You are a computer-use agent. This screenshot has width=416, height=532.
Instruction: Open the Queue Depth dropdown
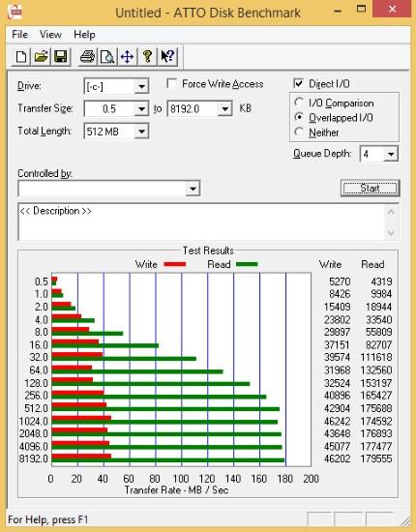(391, 154)
